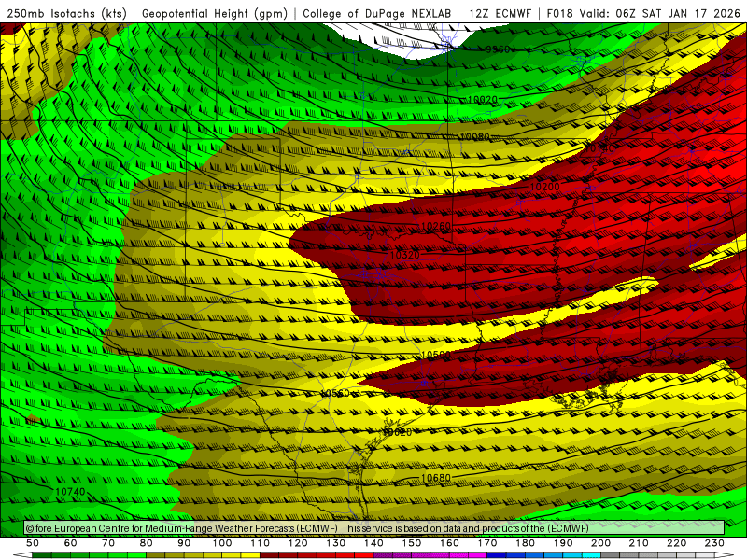The width and height of the screenshot is (747, 560).
Task: Click the 10560 height contour label
Action: [x=335, y=393]
